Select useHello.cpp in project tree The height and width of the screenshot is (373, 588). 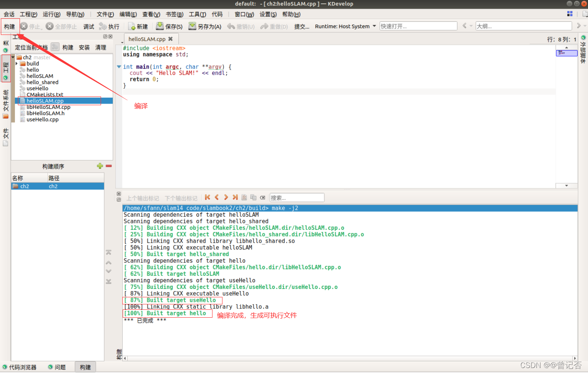42,119
